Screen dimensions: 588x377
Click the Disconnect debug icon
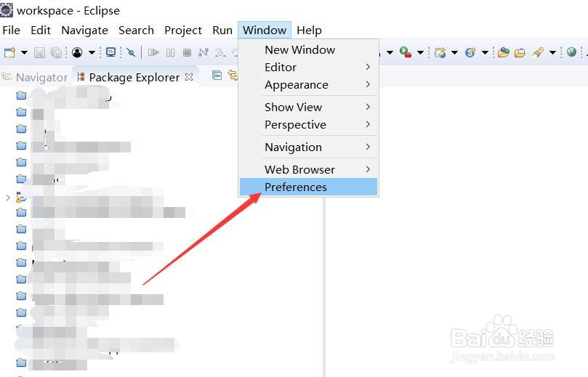(204, 52)
